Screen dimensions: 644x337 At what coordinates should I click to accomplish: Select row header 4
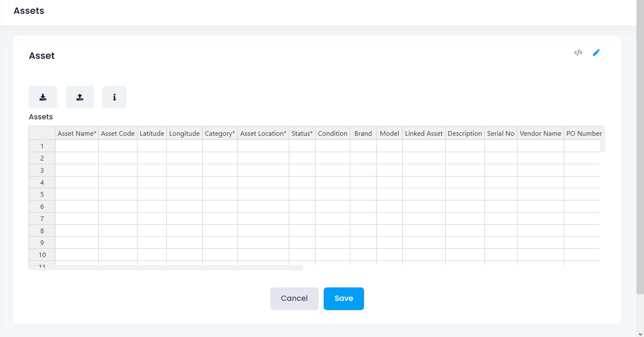click(x=42, y=182)
